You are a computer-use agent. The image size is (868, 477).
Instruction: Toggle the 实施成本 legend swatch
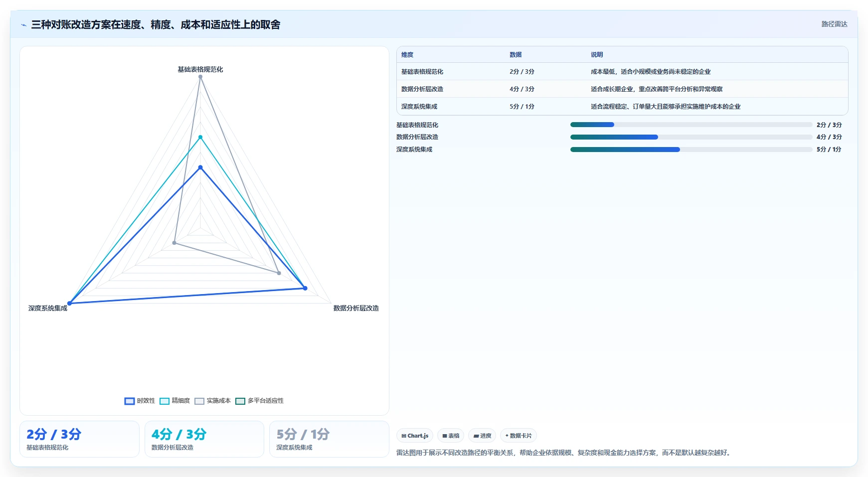tap(199, 401)
